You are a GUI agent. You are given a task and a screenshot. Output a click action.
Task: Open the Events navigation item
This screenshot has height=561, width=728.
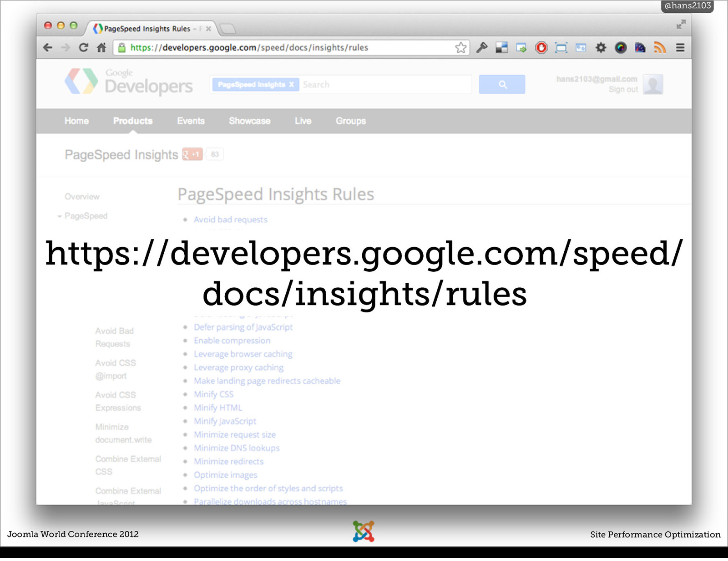tap(191, 121)
